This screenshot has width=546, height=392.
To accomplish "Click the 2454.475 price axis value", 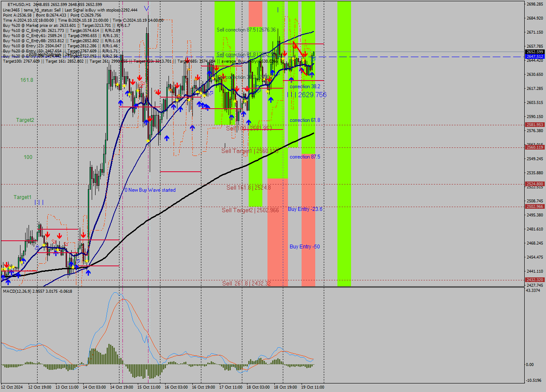I will [535, 257].
